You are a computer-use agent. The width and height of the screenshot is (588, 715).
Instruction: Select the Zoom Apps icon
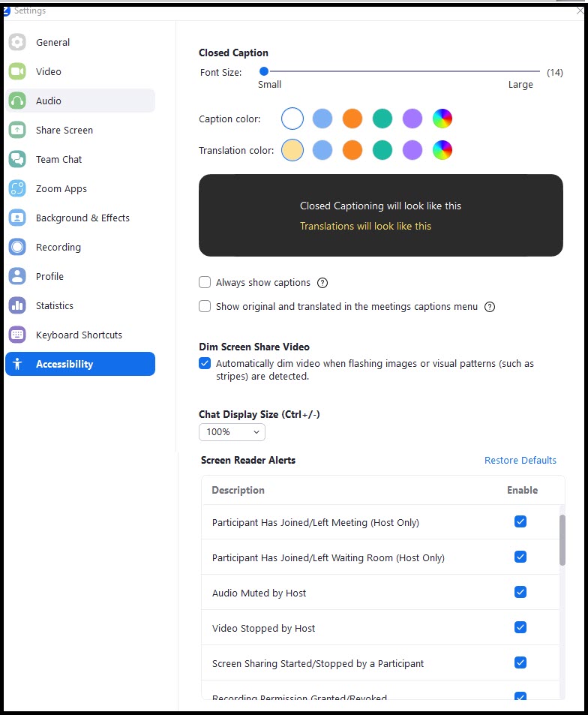17,188
